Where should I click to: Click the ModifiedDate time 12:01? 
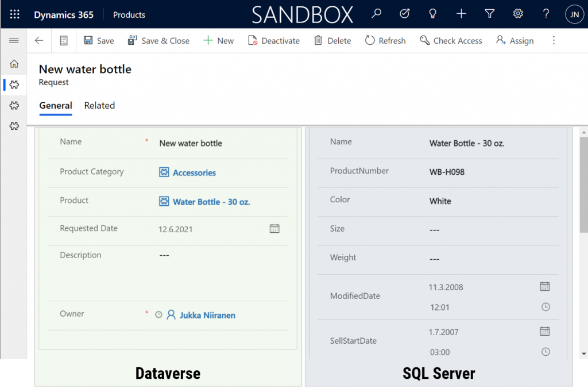(439, 308)
